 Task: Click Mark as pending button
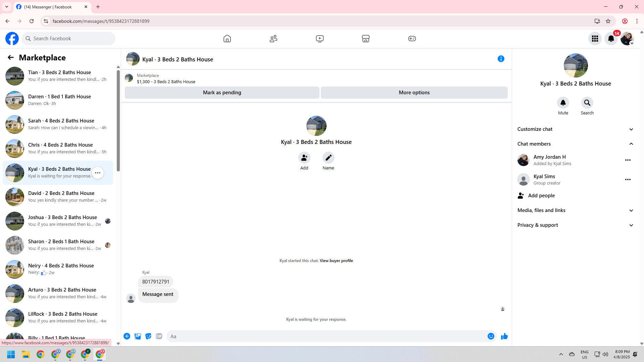click(222, 93)
